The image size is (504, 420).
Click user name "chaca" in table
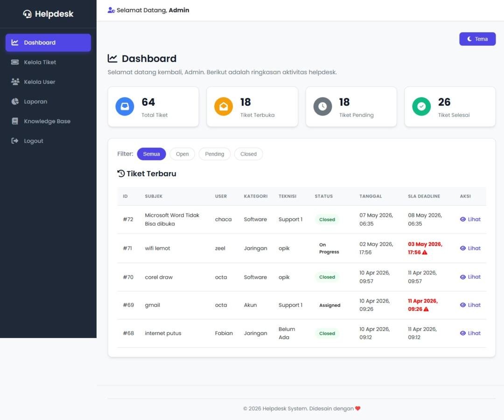[223, 219]
